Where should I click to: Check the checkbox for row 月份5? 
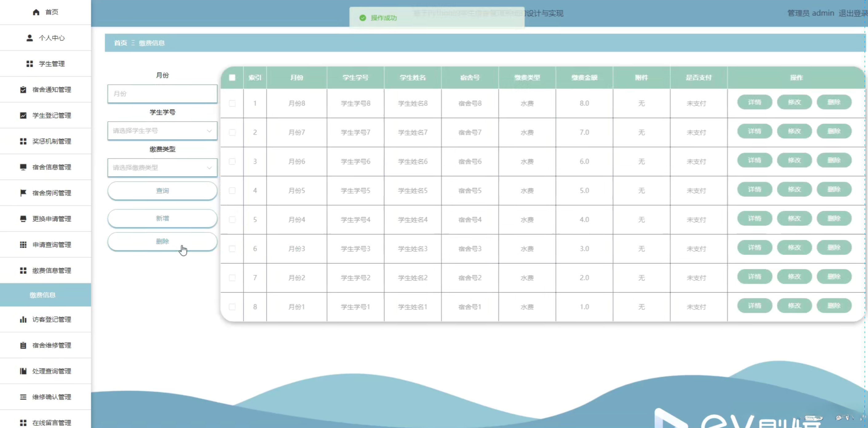(232, 190)
